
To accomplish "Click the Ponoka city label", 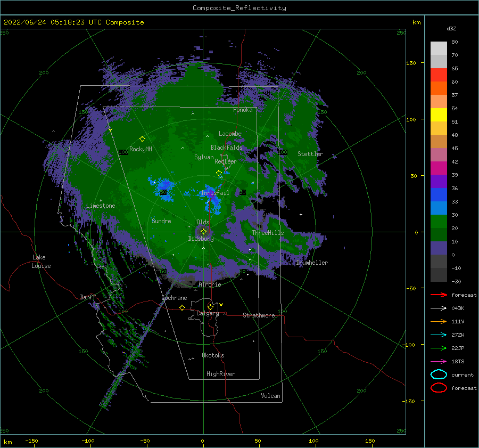I will pos(243,110).
